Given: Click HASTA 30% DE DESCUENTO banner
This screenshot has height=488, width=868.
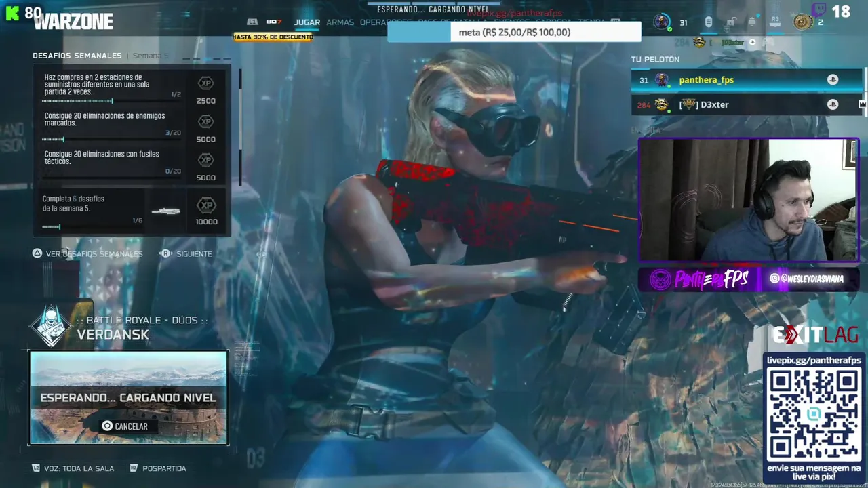Looking at the screenshot, I should click(273, 37).
